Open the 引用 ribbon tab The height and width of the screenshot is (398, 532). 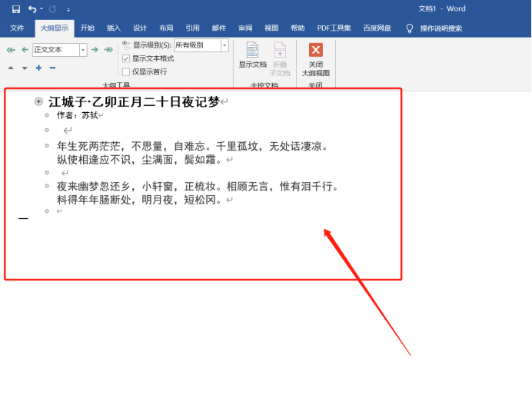point(192,28)
